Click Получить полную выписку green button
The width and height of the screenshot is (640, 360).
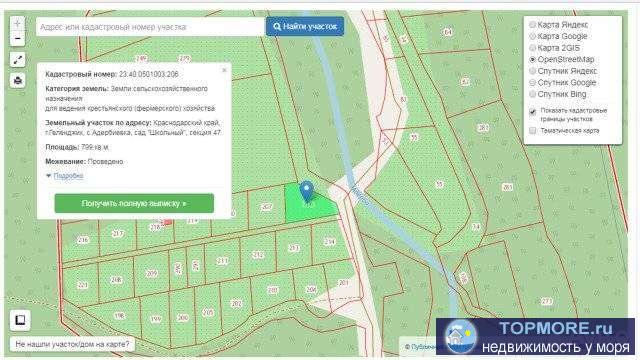point(134,203)
